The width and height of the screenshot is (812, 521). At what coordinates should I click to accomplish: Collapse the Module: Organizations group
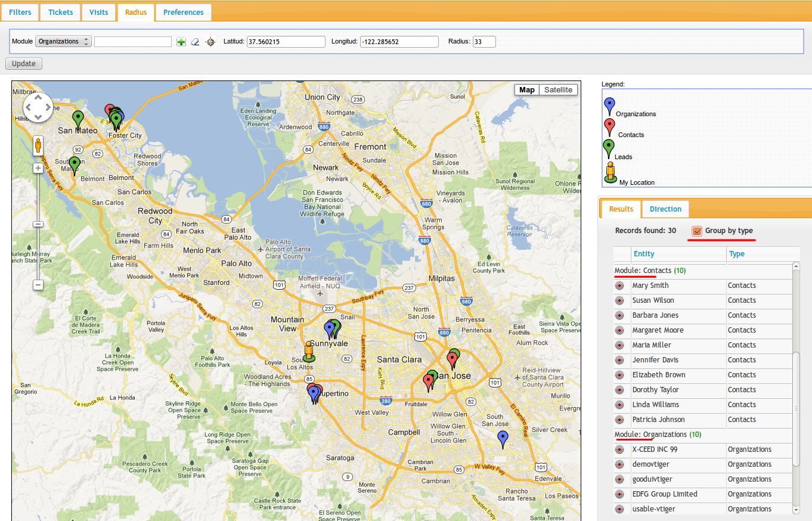pyautogui.click(x=650, y=435)
